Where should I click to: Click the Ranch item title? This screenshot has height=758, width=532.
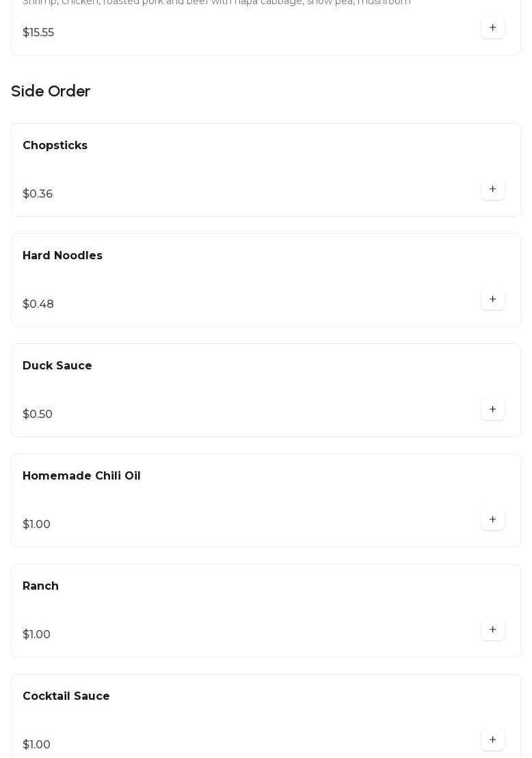pos(40,586)
